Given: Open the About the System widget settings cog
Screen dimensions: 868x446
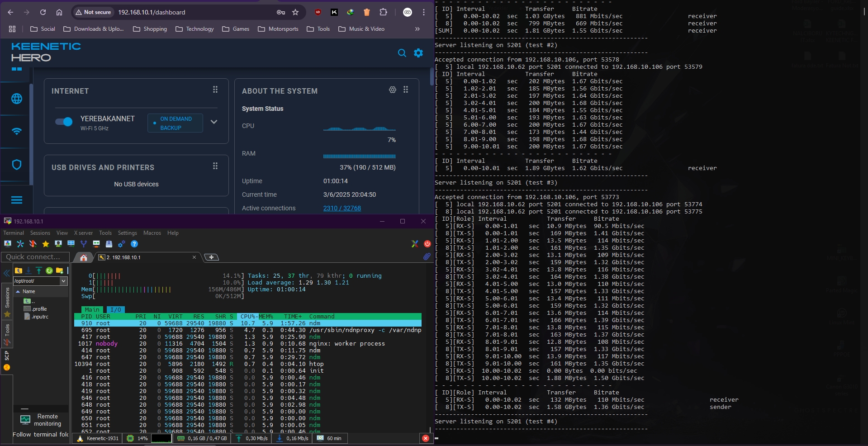Looking at the screenshot, I should click(x=393, y=90).
